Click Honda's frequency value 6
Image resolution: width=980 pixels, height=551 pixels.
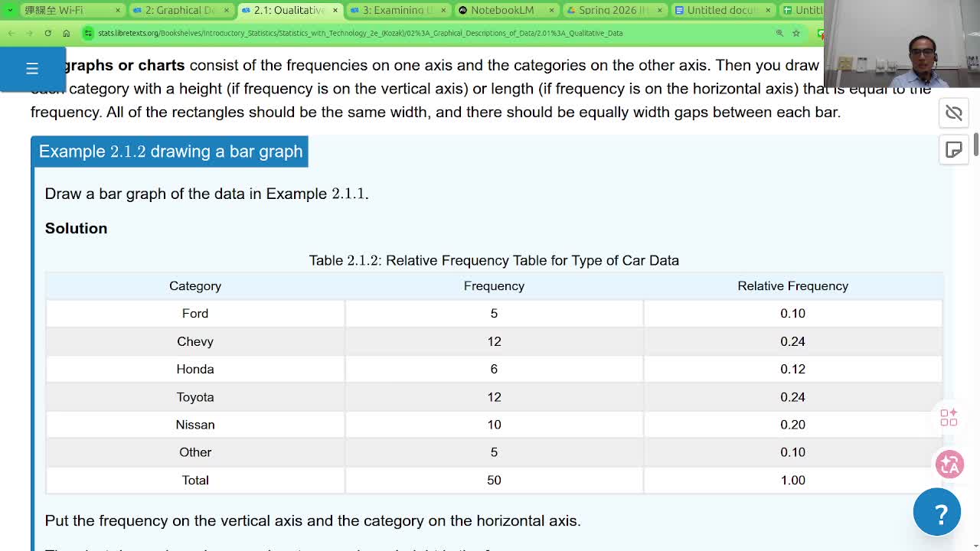[x=494, y=369]
